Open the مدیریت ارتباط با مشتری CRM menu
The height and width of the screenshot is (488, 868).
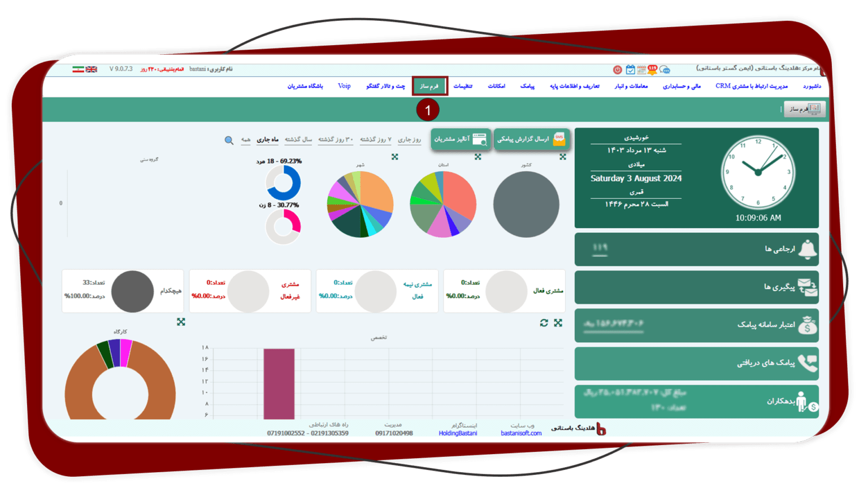click(752, 86)
